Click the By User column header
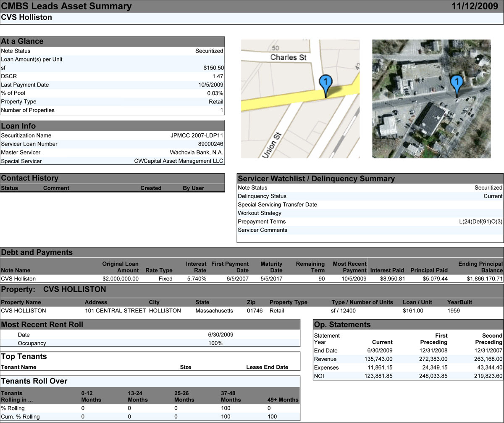The height and width of the screenshot is (423, 504). pos(193,188)
